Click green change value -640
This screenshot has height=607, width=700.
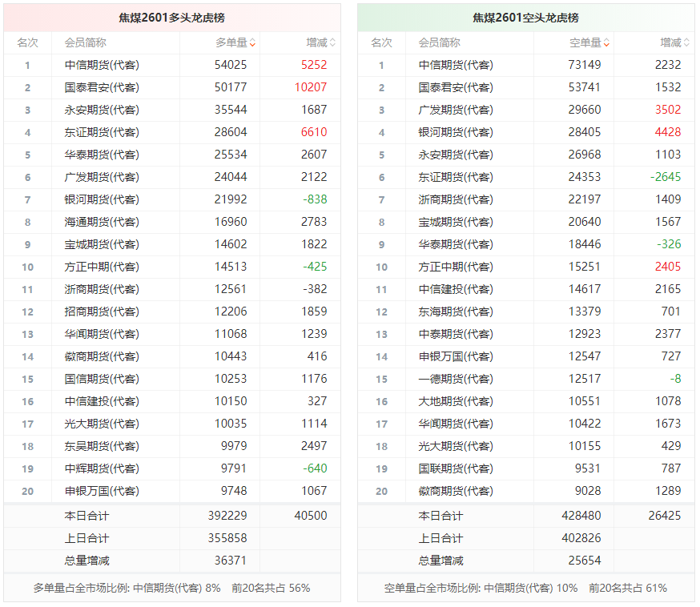[316, 468]
